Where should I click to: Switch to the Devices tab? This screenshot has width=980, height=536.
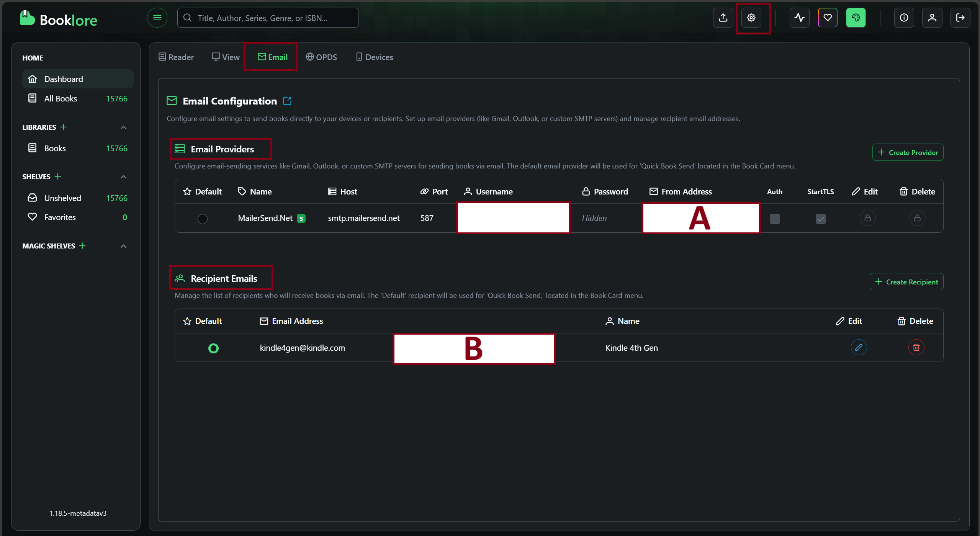[374, 57]
